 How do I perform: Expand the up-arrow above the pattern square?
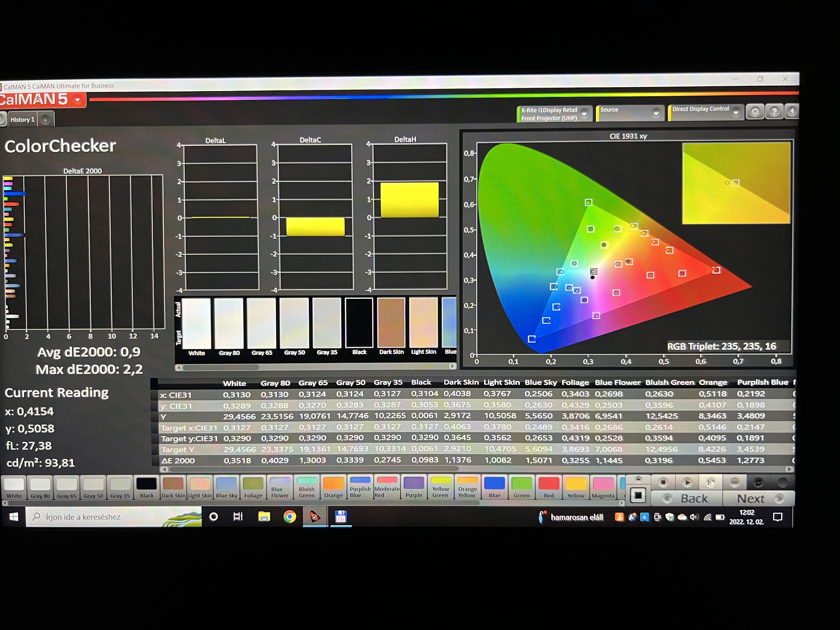tap(638, 479)
